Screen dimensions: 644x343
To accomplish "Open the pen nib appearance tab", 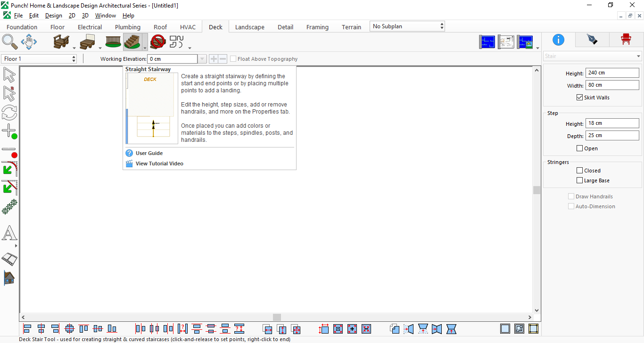I will [x=592, y=40].
